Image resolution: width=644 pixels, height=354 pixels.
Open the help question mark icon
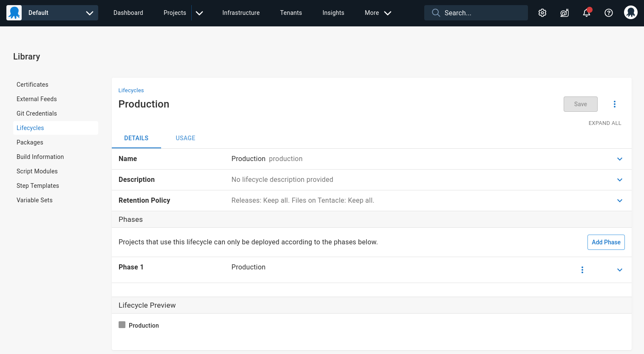point(609,13)
